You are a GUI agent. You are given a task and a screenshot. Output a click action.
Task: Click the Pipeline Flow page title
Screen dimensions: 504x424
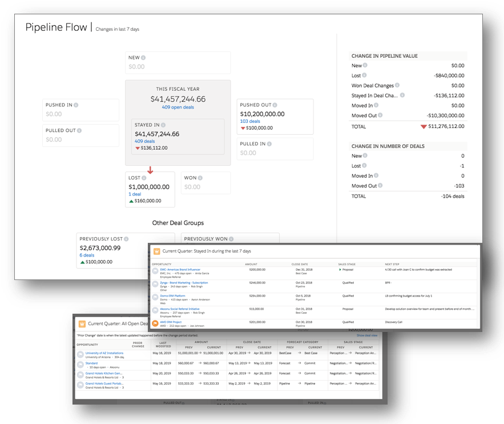click(57, 27)
